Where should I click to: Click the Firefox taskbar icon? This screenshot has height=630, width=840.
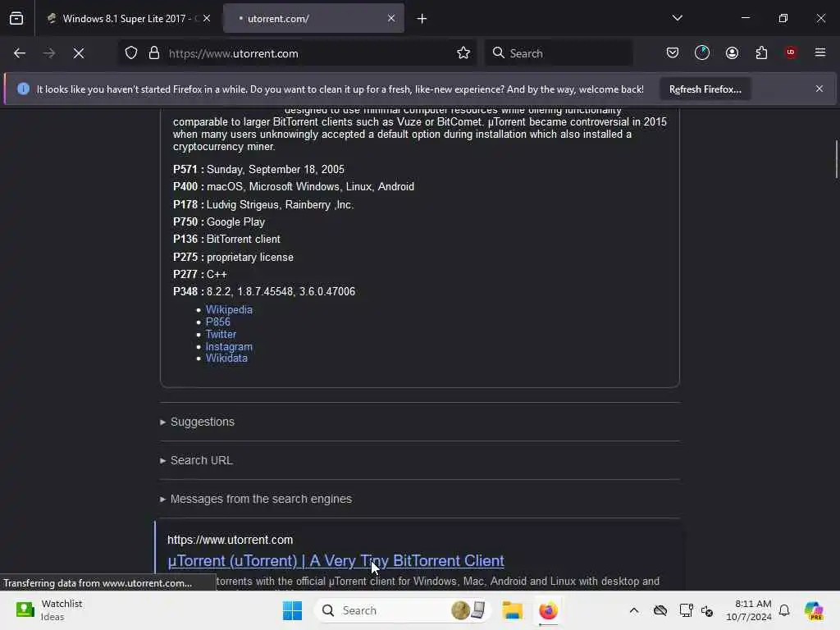point(548,610)
